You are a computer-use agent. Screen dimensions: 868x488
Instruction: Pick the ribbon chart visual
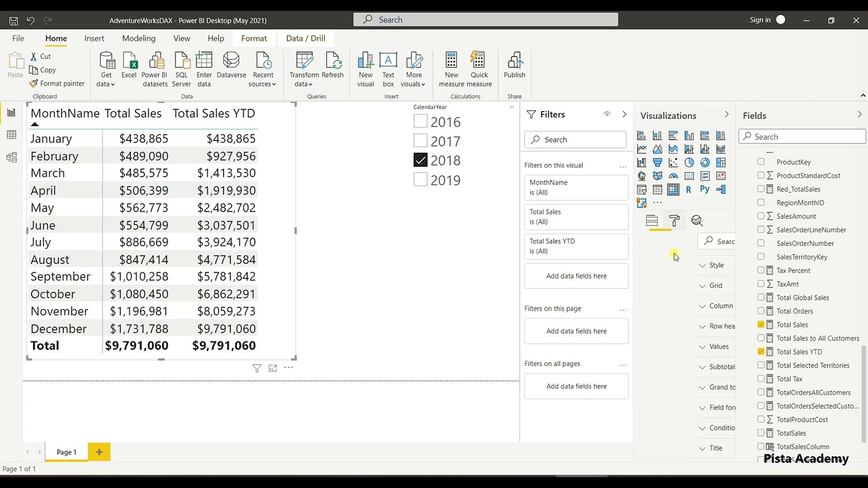(721, 149)
